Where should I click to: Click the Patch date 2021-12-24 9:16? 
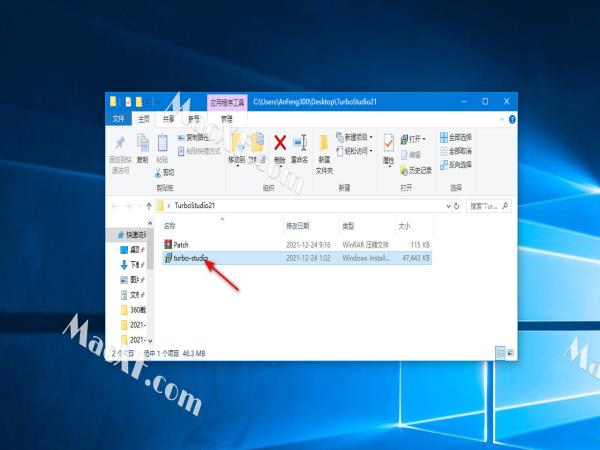point(308,245)
